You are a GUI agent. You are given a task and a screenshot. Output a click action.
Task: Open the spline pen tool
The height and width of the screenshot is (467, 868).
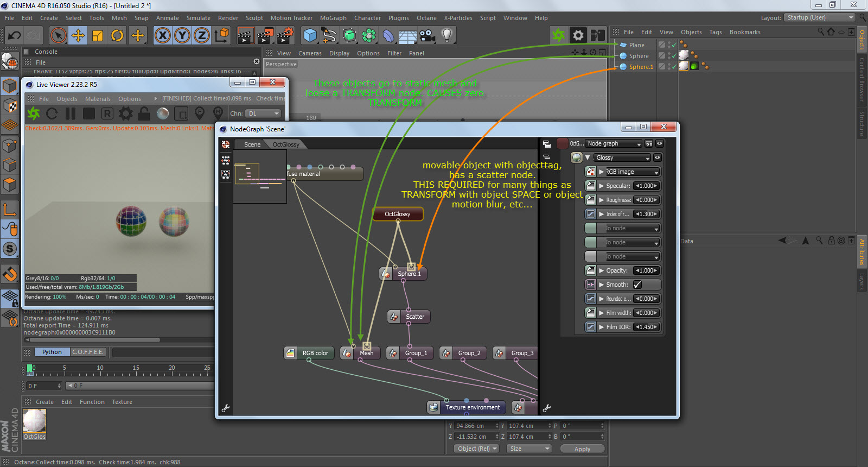[329, 36]
